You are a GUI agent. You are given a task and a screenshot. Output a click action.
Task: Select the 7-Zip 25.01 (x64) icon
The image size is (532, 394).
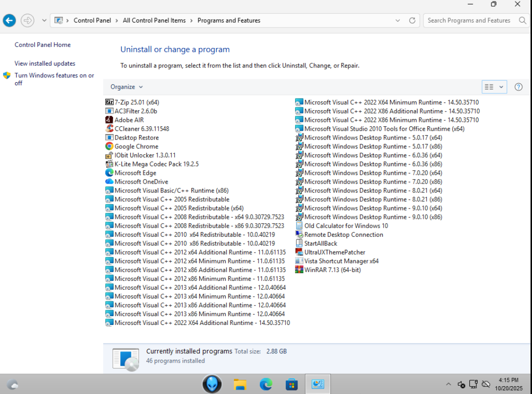click(x=109, y=102)
